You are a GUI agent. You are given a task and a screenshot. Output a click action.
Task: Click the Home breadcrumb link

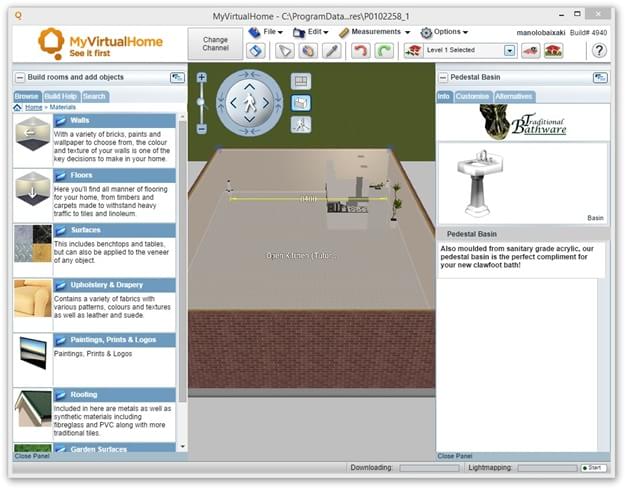click(33, 107)
